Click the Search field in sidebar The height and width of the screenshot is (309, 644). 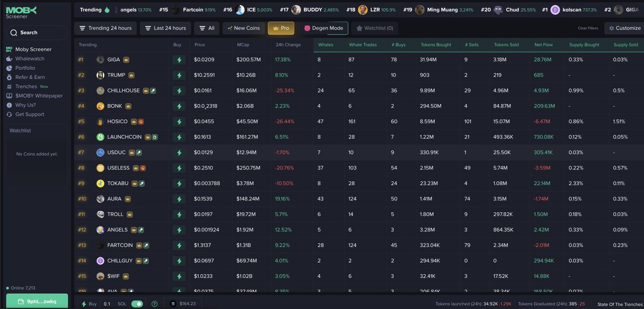coord(36,32)
